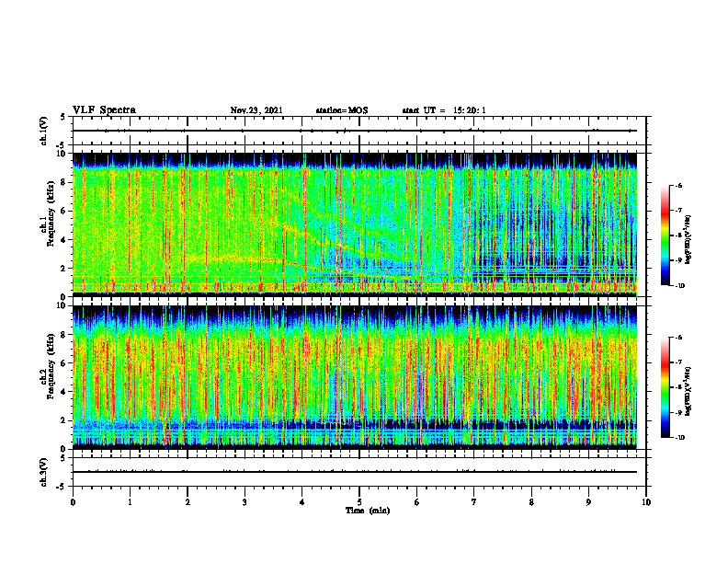Click the "-10" label on ch.1 colorbar
The image size is (728, 563).
[x=680, y=286]
